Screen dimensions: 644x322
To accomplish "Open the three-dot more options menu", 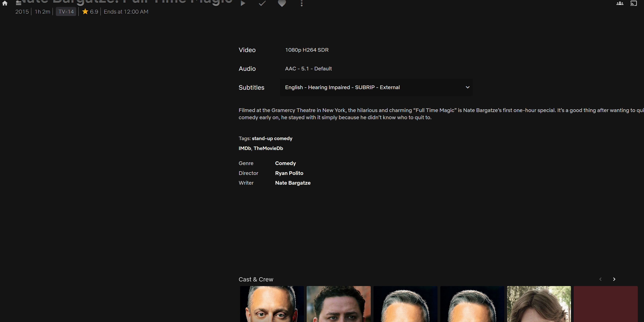I will point(302,3).
